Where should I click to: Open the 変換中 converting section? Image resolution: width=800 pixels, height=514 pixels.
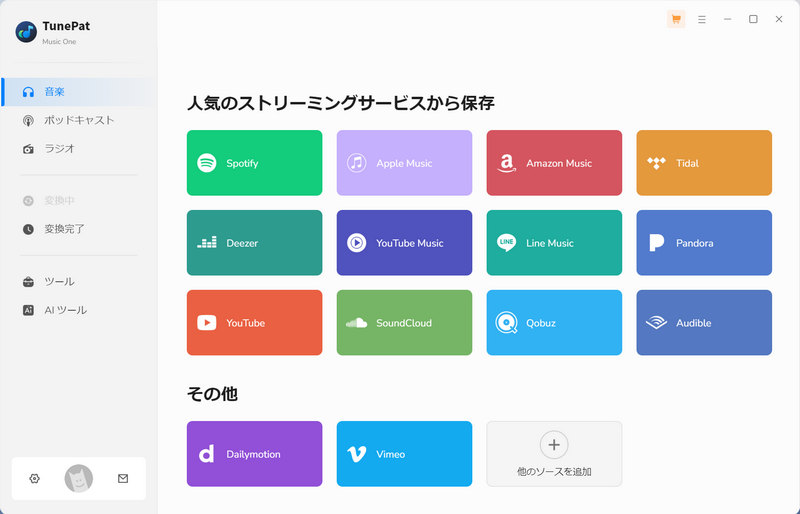tap(79, 201)
